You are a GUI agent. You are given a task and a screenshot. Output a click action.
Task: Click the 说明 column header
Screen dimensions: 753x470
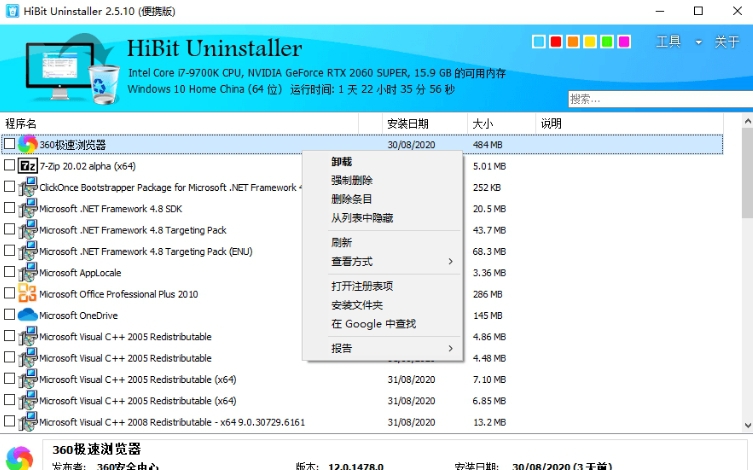pos(629,124)
